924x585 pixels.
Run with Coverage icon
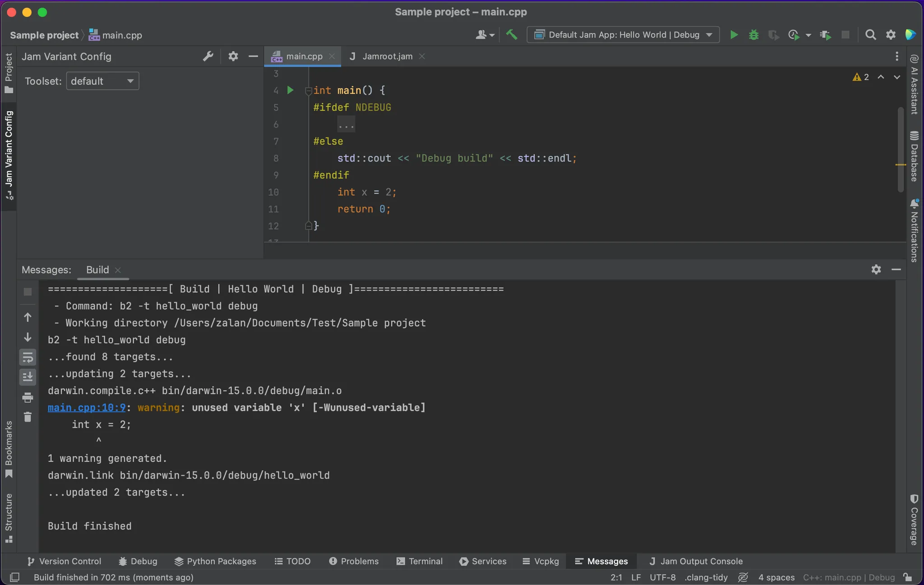(x=773, y=35)
